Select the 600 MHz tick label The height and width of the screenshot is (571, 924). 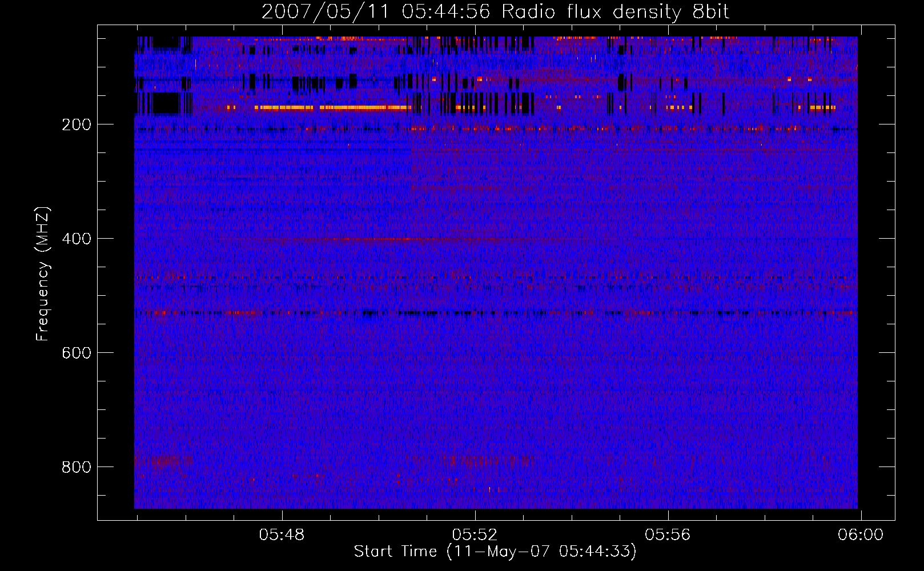pyautogui.click(x=77, y=353)
